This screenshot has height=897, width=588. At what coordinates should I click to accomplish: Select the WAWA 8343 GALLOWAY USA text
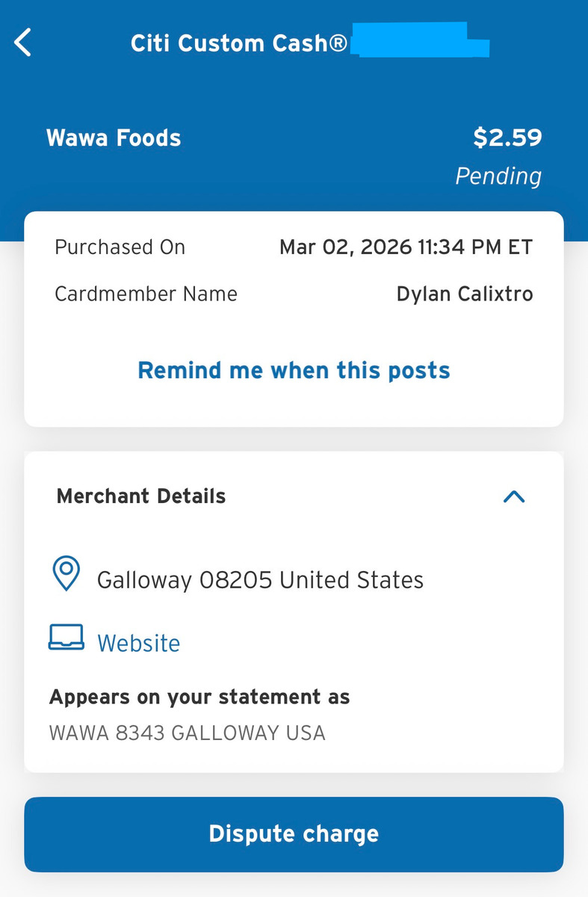pyautogui.click(x=188, y=733)
